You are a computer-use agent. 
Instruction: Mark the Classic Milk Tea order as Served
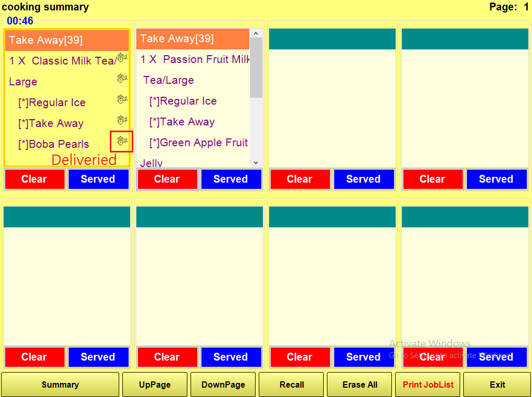[x=98, y=179]
